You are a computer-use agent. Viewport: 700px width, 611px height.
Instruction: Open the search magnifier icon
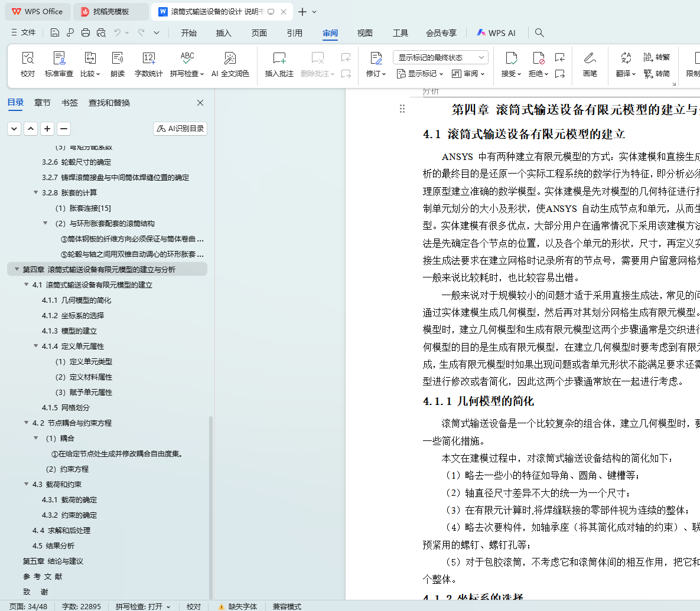pyautogui.click(x=539, y=32)
